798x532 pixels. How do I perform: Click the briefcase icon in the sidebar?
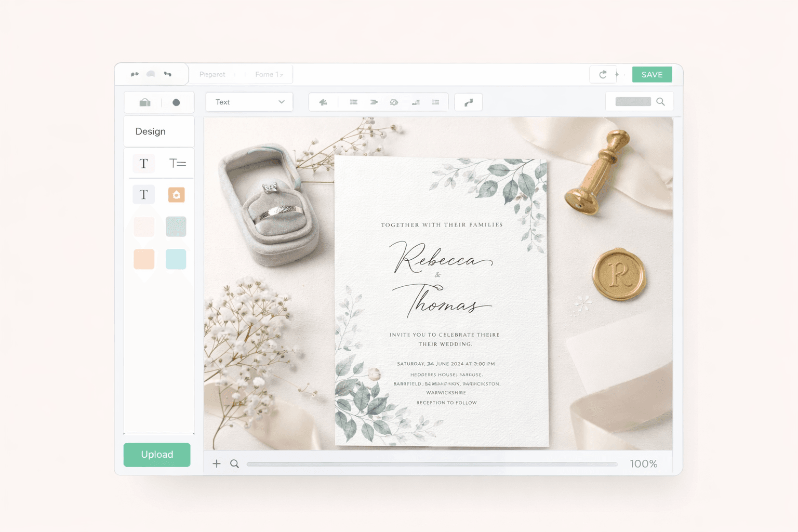(x=144, y=102)
